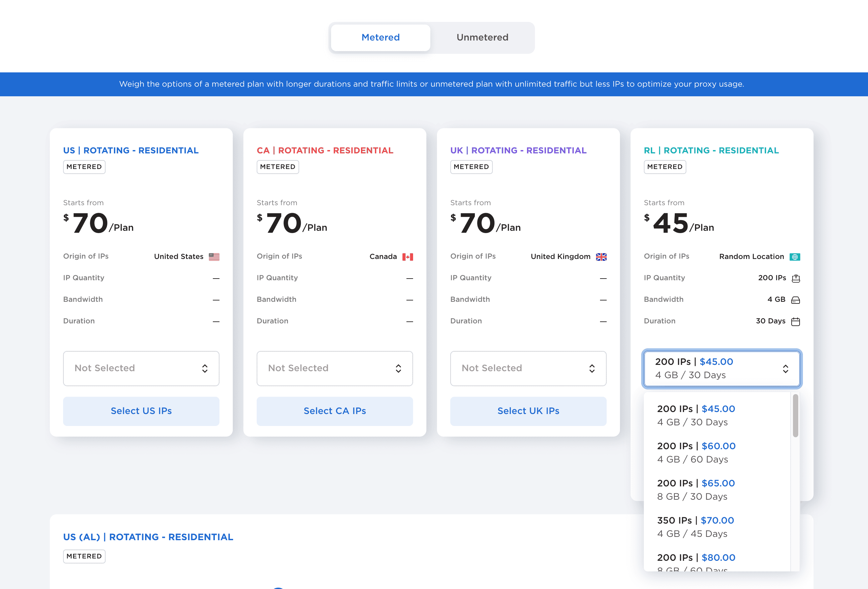Choose the 200 IPs $45.00 4 GB / 30 Days option
Viewport: 868px width, 589px height.
coord(717,415)
